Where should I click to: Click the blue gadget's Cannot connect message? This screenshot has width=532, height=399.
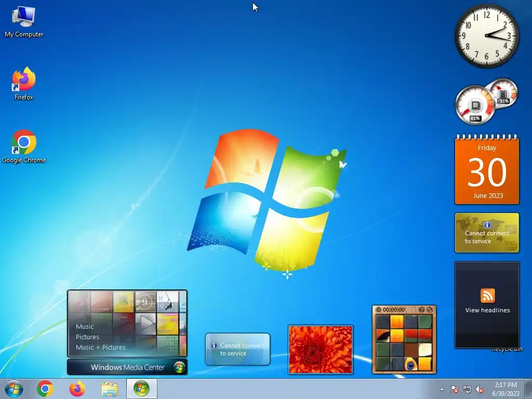click(242, 349)
